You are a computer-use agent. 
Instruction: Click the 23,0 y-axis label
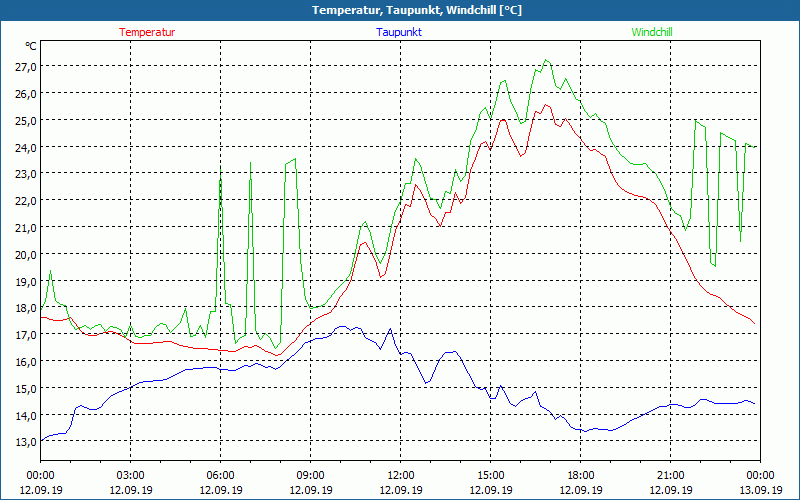26,174
